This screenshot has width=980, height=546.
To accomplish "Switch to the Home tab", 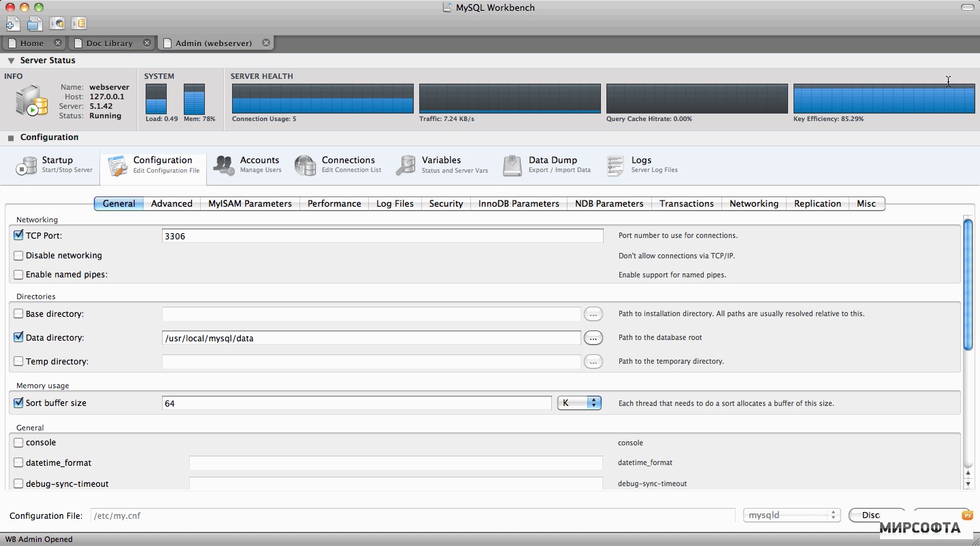I will [34, 43].
